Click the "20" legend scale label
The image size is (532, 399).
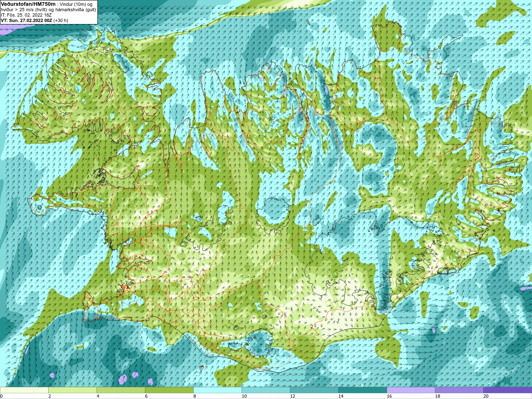[486, 396]
